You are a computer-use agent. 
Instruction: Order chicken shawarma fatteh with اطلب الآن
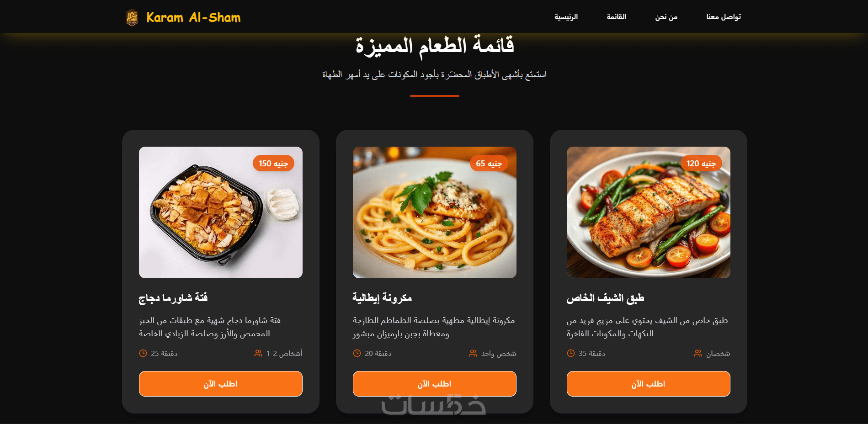pyautogui.click(x=221, y=384)
